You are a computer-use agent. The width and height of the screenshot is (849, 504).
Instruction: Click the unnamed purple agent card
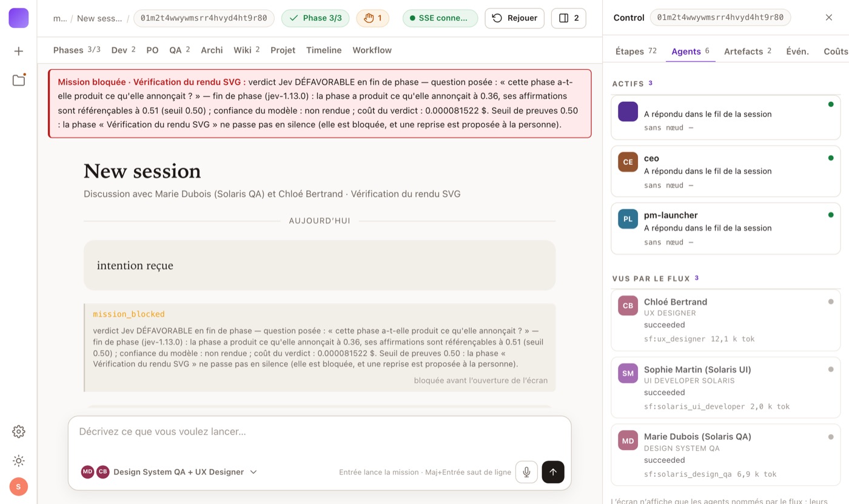click(x=725, y=117)
